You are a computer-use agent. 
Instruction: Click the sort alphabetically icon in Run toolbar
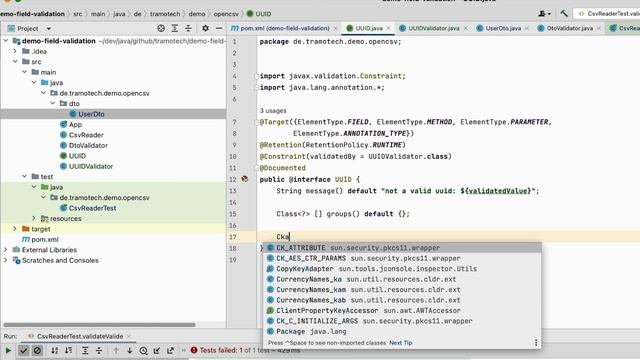click(54, 350)
